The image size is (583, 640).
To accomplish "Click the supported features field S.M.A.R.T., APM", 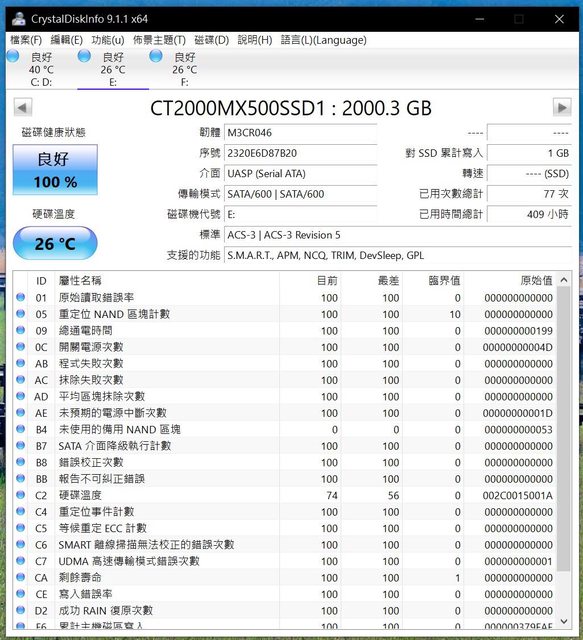I will pos(398,256).
